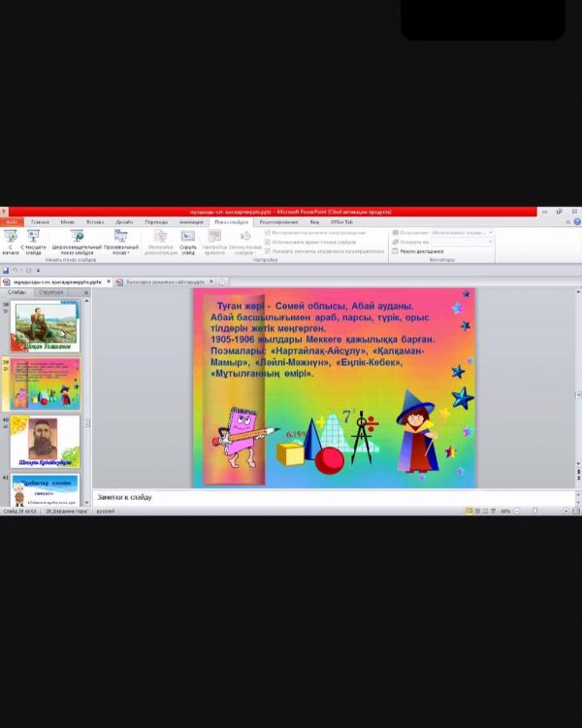Open the File button in the ribbon

tap(12, 222)
